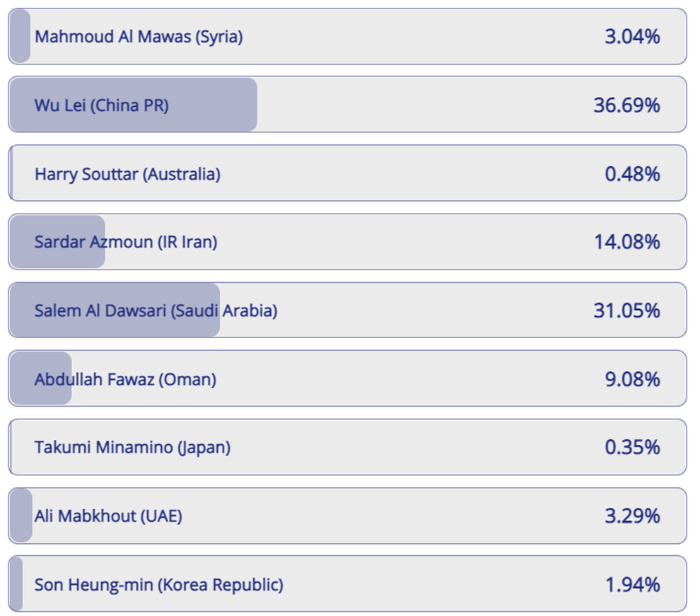Select the Mahmoud Al Mawas (Syria) option
Viewport: 700px width, 616px height.
pos(139,37)
